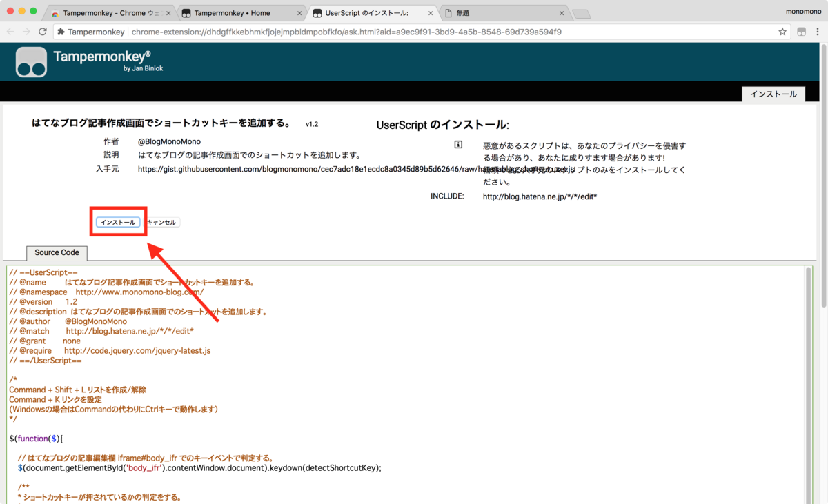
Task: Click the source code vertical scrollbar
Action: click(808, 385)
